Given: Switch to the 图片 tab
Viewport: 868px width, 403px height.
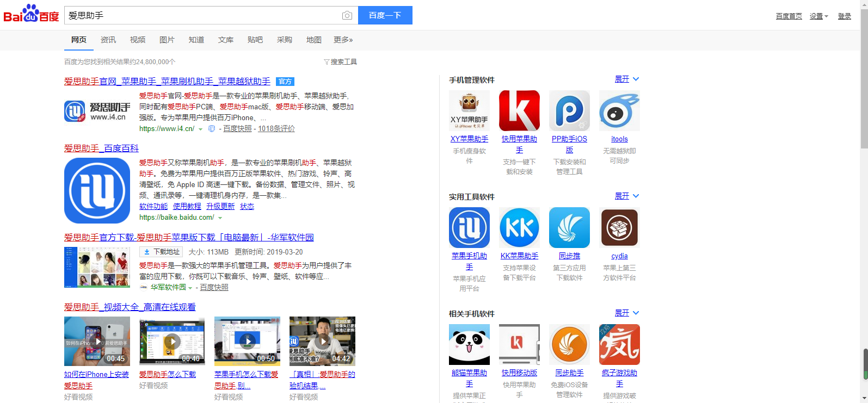Looking at the screenshot, I should click(167, 40).
